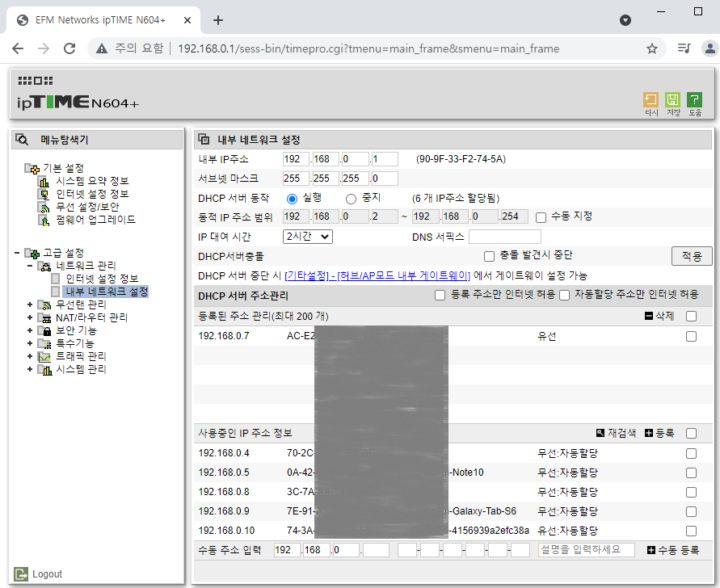This screenshot has height=588, width=720.
Task: Open 펌웨어 업그레이드 menu item
Action: 95,220
